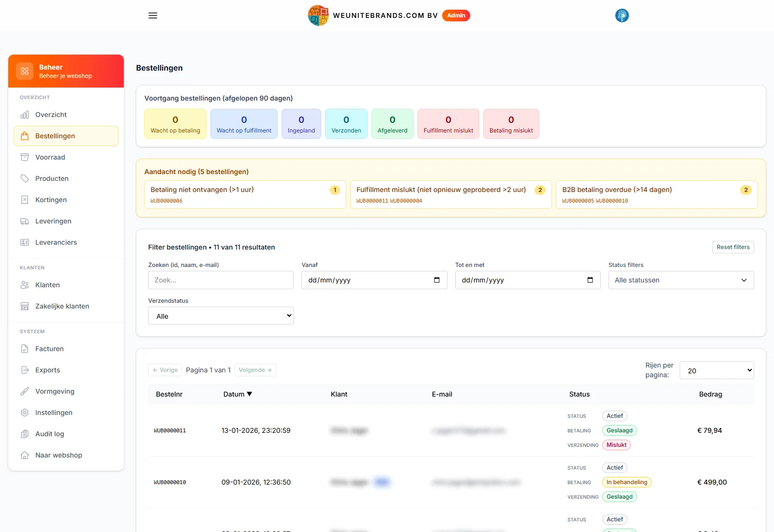The width and height of the screenshot is (774, 532).
Task: Select the Fulfillment mislukt status card
Action: click(x=448, y=124)
